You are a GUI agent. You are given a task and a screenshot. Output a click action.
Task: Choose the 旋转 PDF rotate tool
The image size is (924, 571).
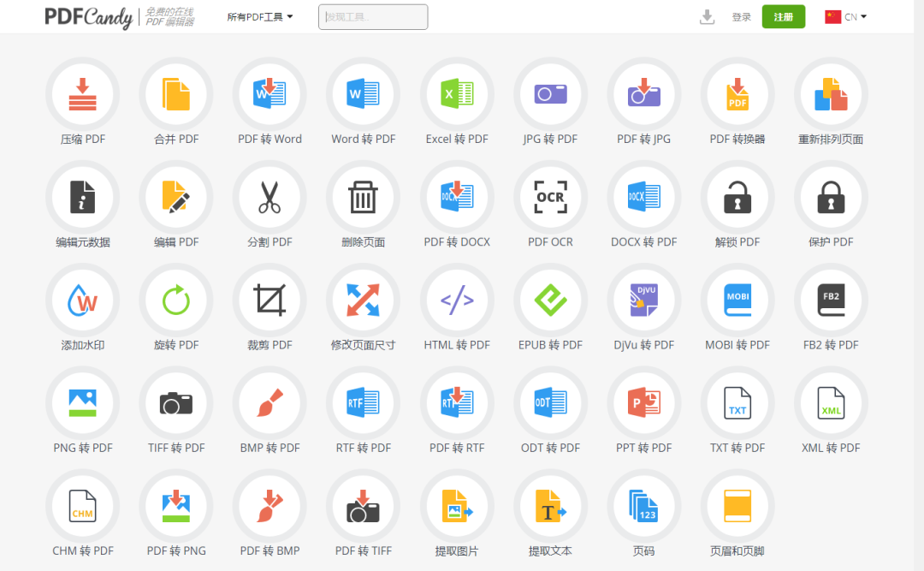click(176, 300)
